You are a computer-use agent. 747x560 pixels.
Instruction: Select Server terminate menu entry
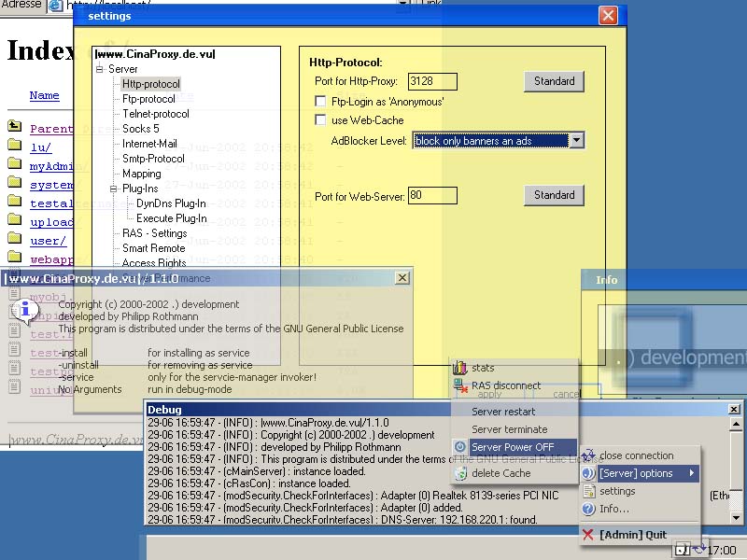pyautogui.click(x=509, y=429)
